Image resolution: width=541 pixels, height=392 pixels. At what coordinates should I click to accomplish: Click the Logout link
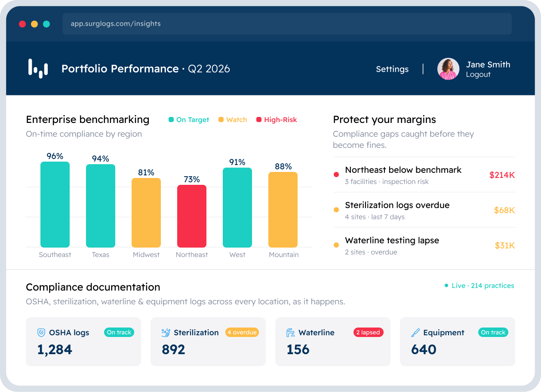[x=478, y=75]
